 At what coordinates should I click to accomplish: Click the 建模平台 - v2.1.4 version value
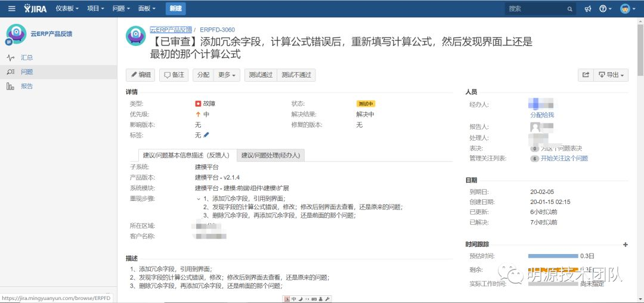(217, 178)
